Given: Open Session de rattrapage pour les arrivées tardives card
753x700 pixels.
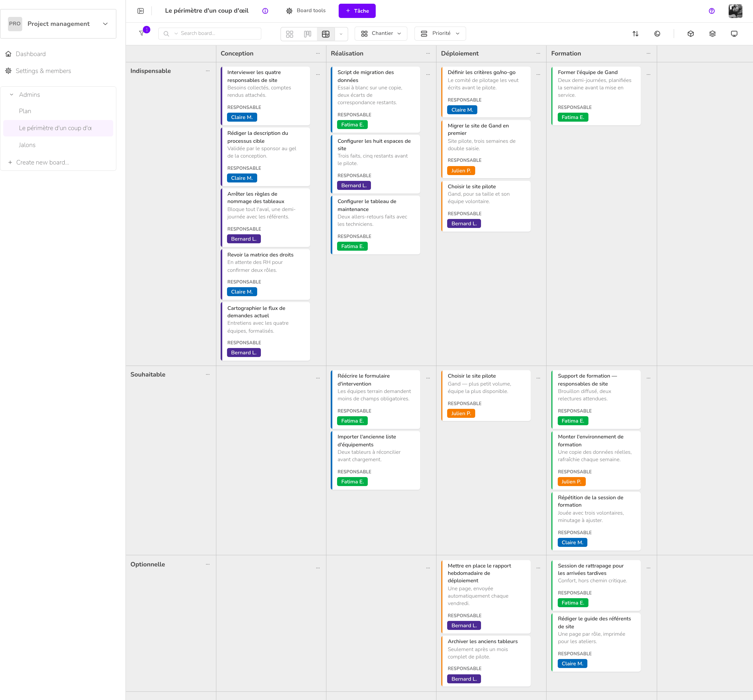Looking at the screenshot, I should coord(596,585).
